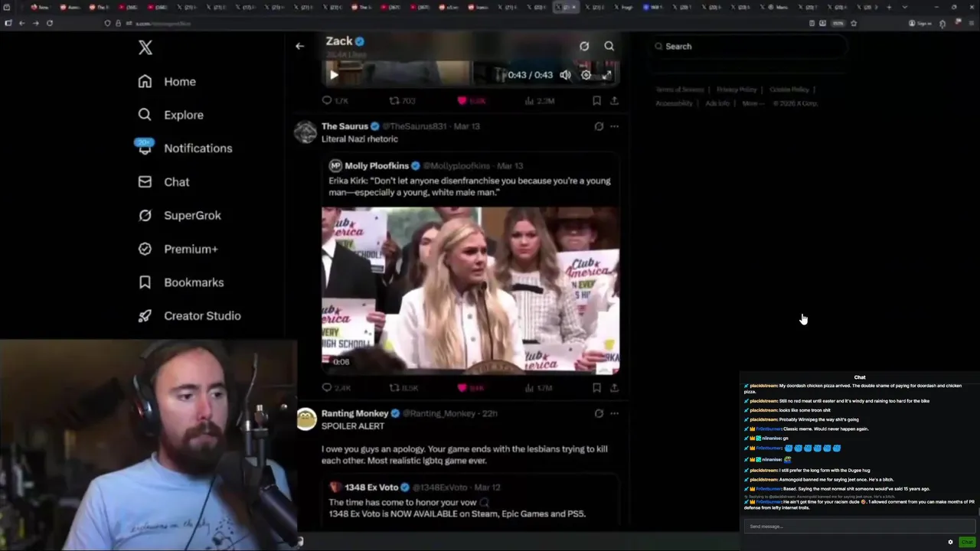Click the search magnifier in Zack's header
Viewport: 980px width, 551px height.
coord(609,46)
